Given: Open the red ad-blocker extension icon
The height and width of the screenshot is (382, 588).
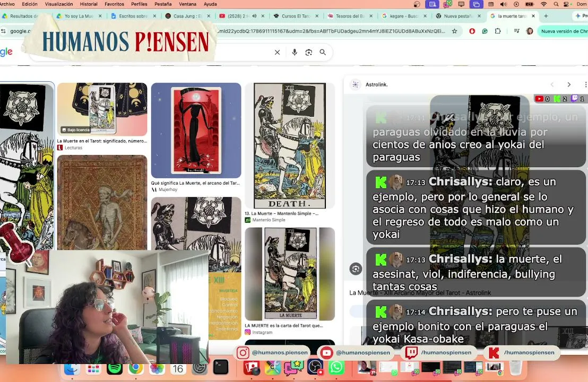Looking at the screenshot, I should coord(472,31).
